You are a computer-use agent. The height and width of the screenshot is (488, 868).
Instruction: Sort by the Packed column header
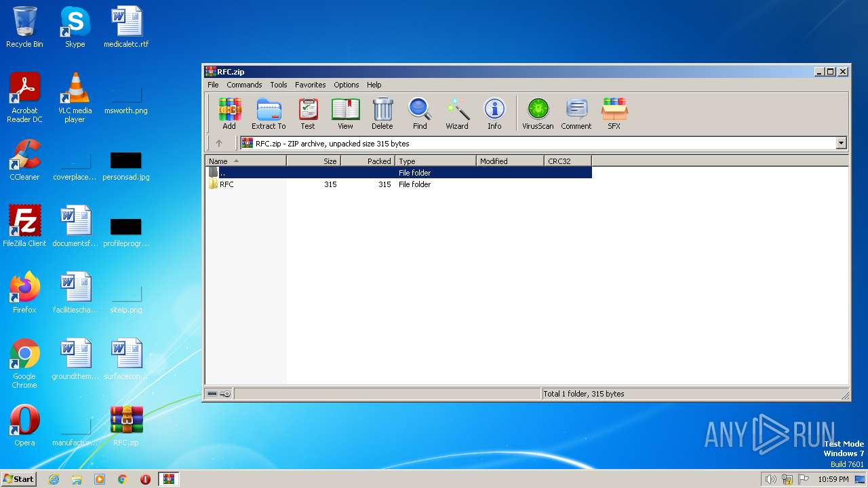[368, 161]
